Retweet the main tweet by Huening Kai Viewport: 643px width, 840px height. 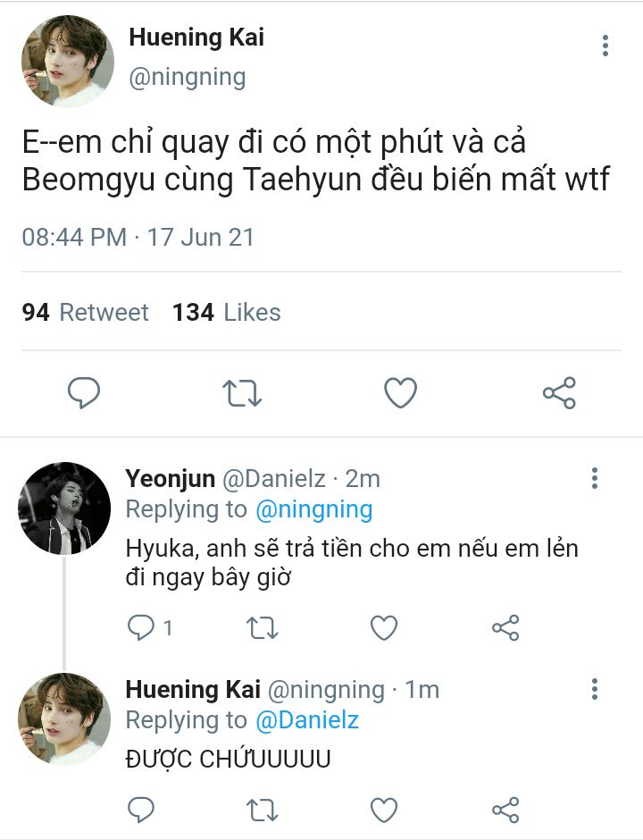point(242,393)
